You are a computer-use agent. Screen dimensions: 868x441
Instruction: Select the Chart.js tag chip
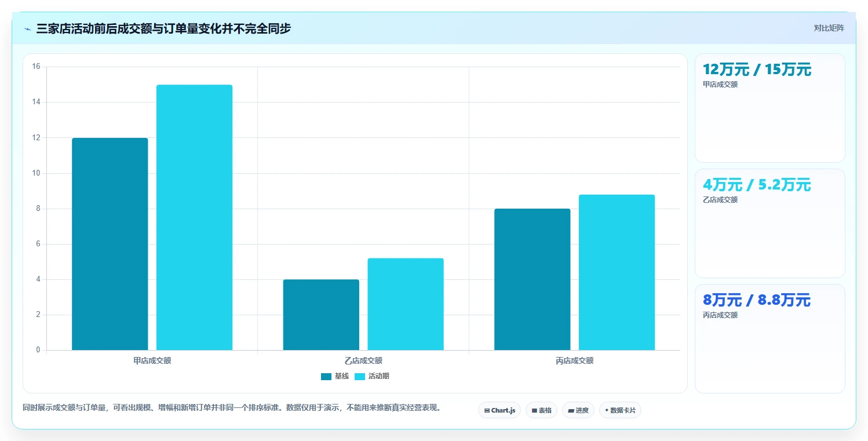tap(499, 410)
